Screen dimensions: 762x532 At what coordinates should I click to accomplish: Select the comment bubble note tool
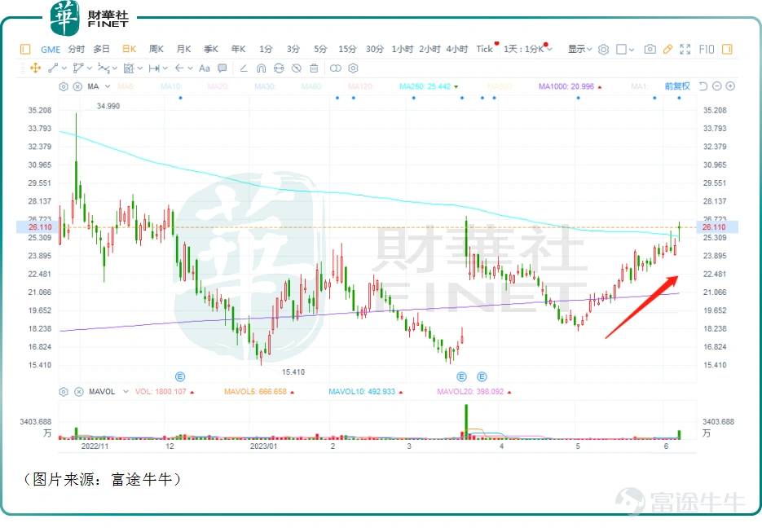click(x=222, y=68)
